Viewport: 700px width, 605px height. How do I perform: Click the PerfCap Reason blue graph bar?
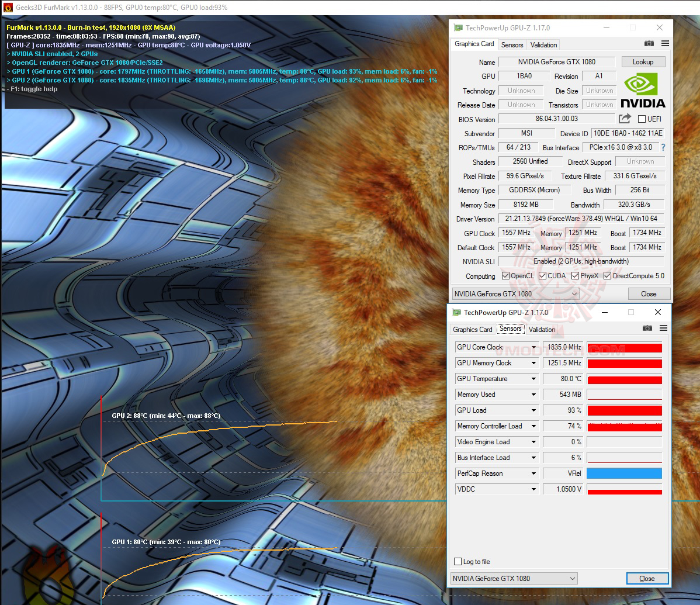[624, 473]
